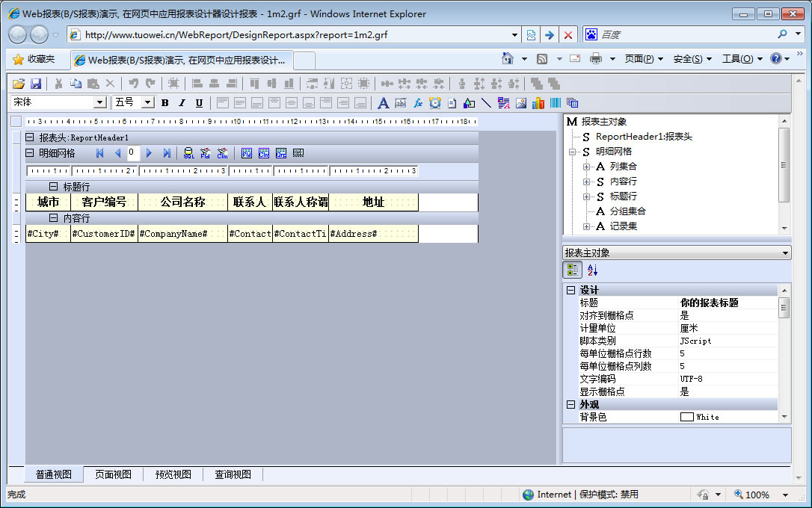Click the 收藏夹 favorites button

(x=34, y=59)
